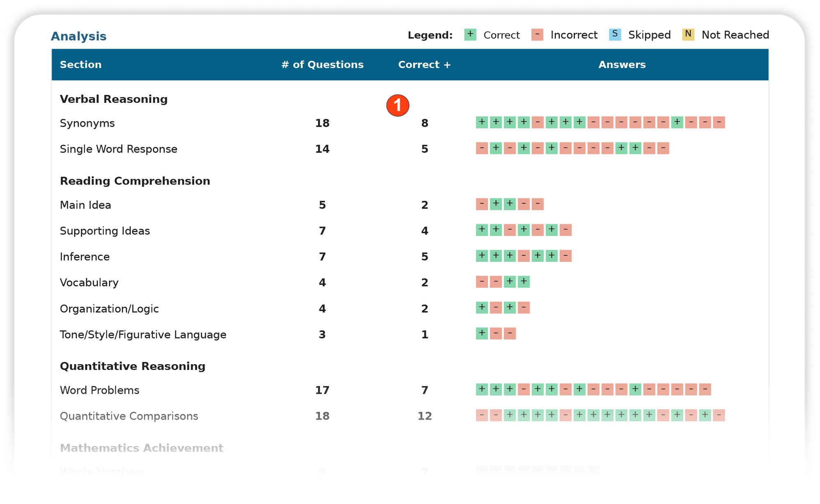Click the Correct + column header
820x504 pixels.
pyautogui.click(x=424, y=65)
